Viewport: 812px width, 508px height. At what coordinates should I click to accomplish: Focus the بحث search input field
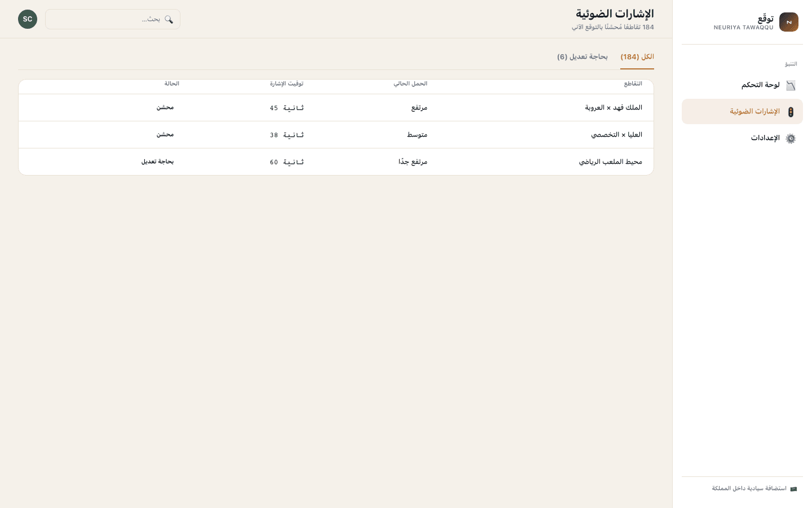click(113, 19)
